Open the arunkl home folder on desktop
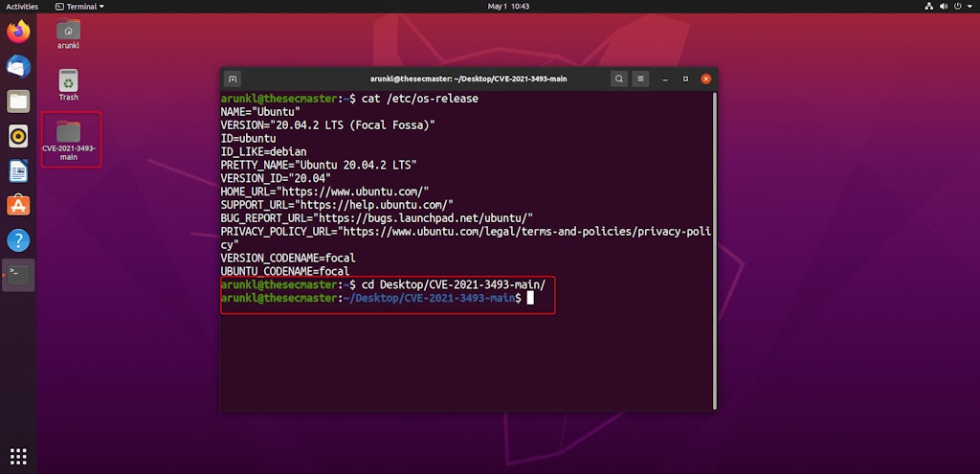 point(68,34)
